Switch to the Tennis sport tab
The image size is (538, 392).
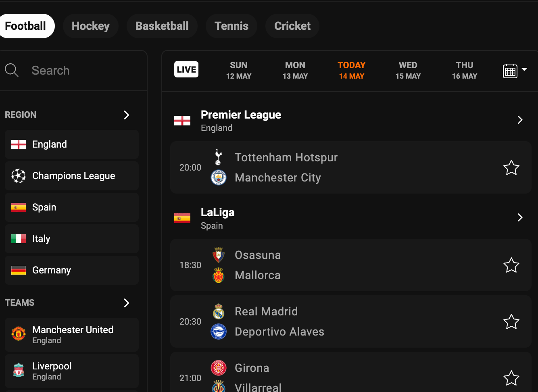pos(231,26)
